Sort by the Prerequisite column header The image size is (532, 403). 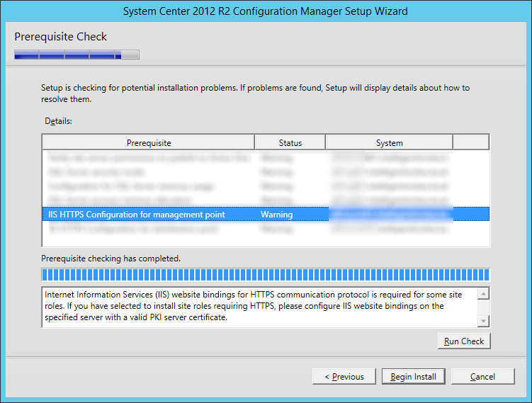click(149, 143)
